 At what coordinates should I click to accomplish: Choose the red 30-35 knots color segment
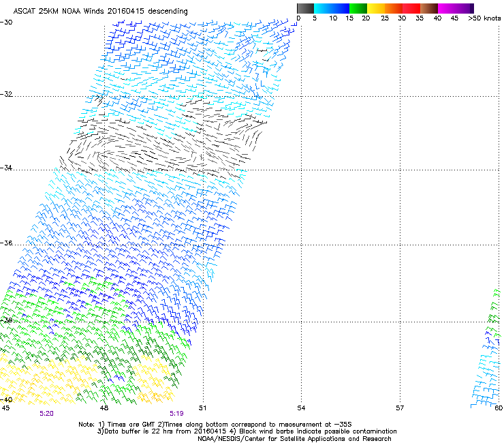click(x=411, y=8)
